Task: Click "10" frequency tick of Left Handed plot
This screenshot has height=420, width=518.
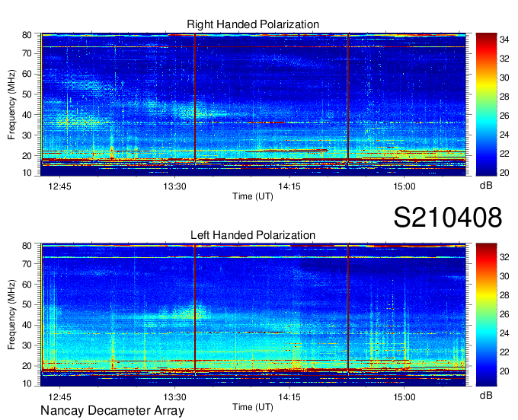Action: [27, 383]
